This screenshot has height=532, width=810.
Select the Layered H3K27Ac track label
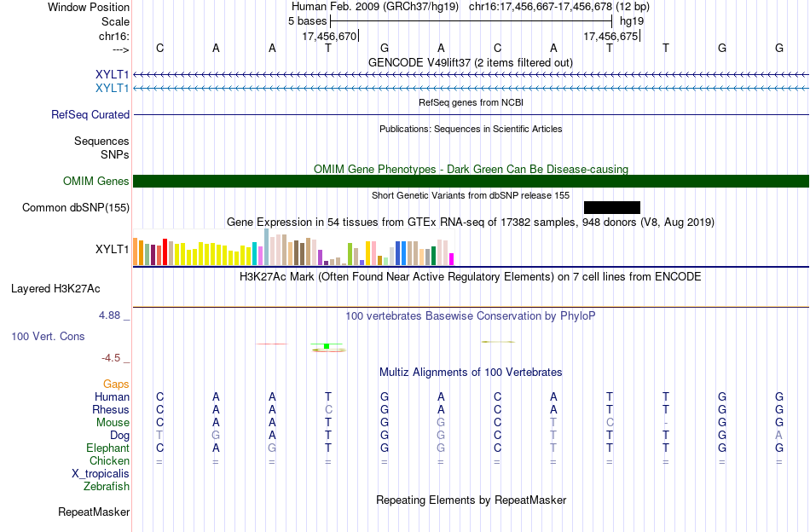click(x=55, y=289)
